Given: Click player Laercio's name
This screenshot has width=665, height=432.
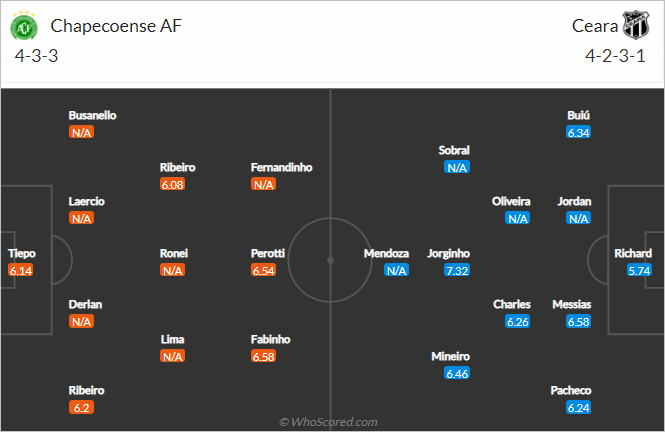Looking at the screenshot, I should [87, 201].
